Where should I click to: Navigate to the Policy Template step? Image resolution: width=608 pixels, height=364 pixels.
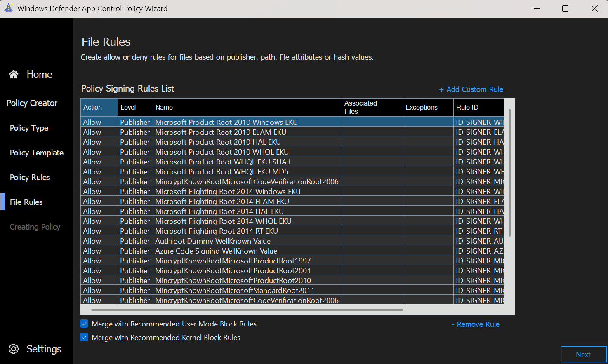(36, 153)
